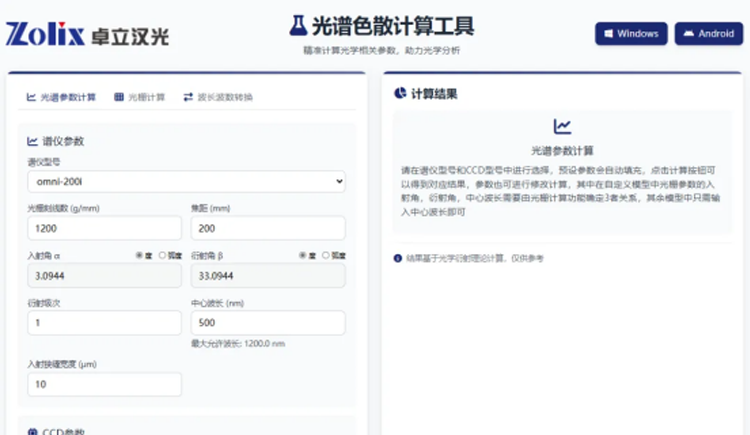
Task: Click the 入射狭缝宽度 field showing 10
Action: [104, 384]
